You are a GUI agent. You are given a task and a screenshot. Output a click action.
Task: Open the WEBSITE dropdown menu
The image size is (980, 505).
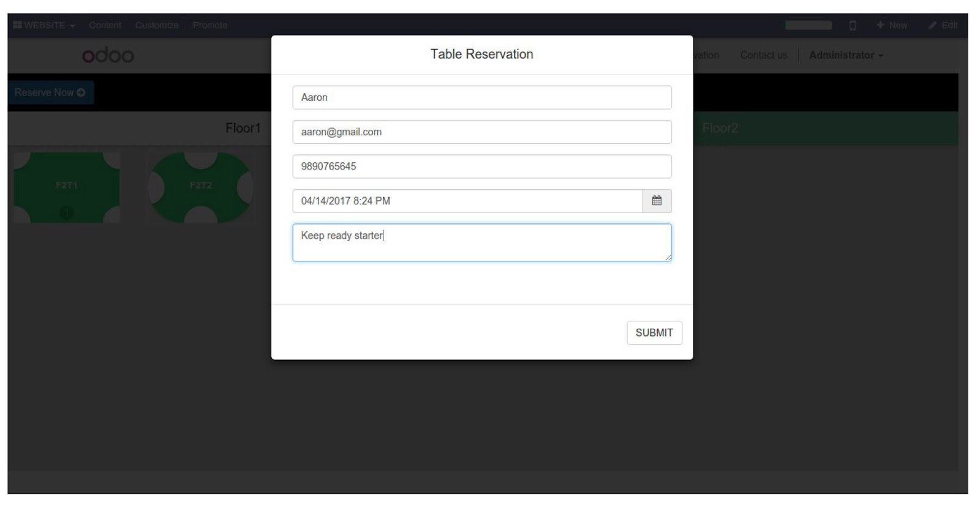click(44, 25)
